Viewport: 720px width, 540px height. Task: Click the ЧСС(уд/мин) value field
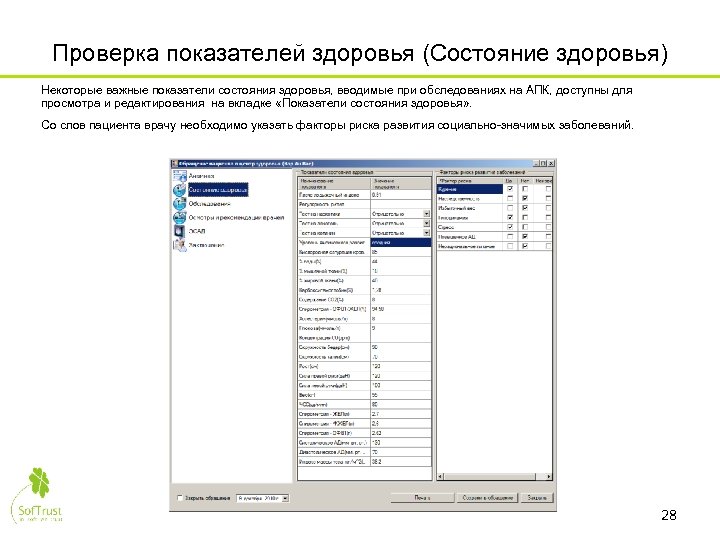[x=401, y=405]
